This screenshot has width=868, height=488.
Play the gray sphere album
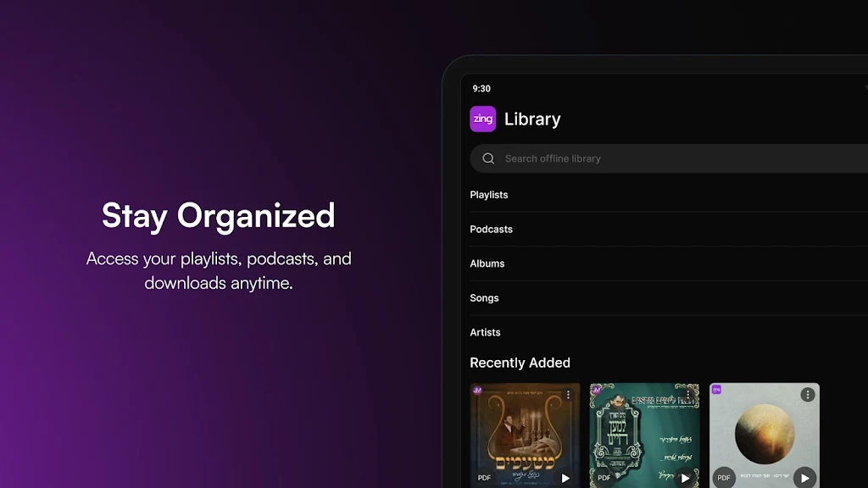[x=804, y=478]
